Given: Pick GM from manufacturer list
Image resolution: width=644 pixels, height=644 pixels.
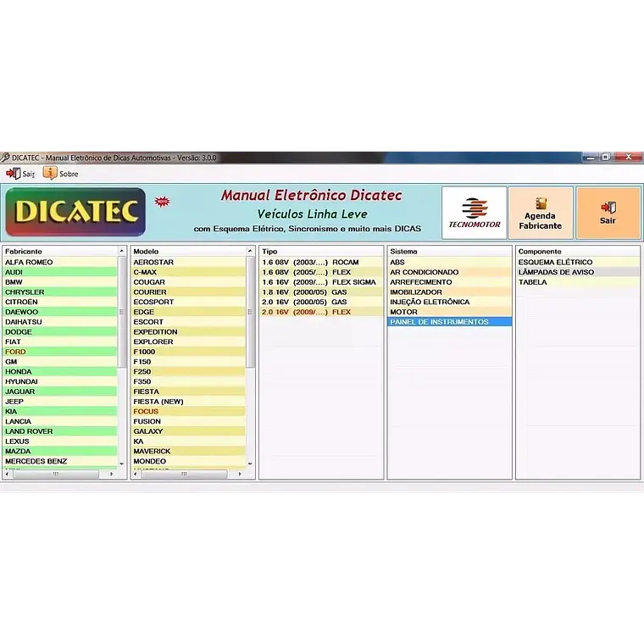Looking at the screenshot, I should [x=60, y=362].
